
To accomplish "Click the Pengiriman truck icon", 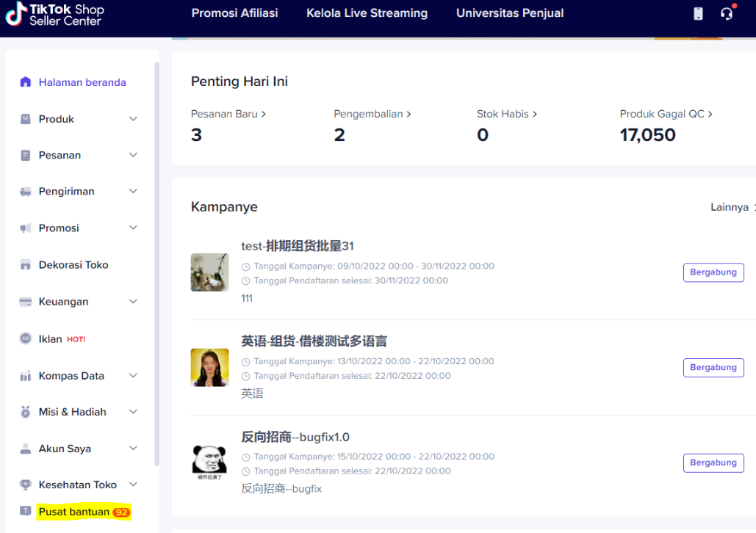I will 26,192.
